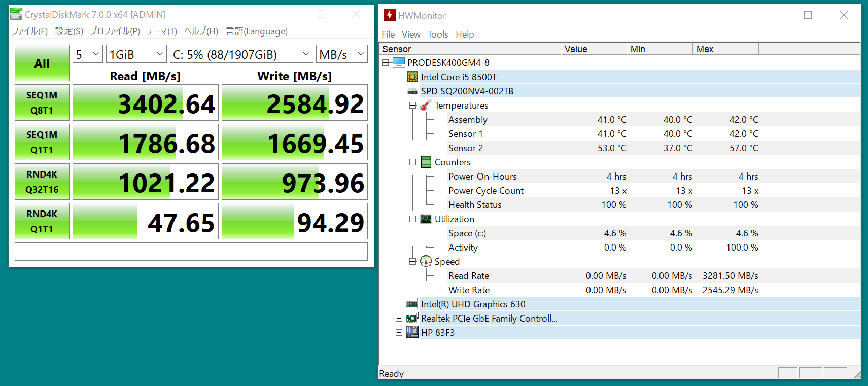868x386 pixels.
Task: Click the Speed gauge icon
Action: tap(426, 262)
